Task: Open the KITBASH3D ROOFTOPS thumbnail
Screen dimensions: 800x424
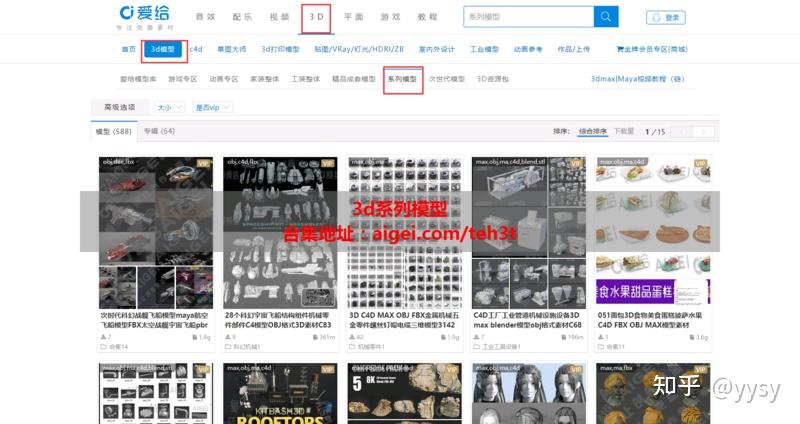Action: (280, 393)
